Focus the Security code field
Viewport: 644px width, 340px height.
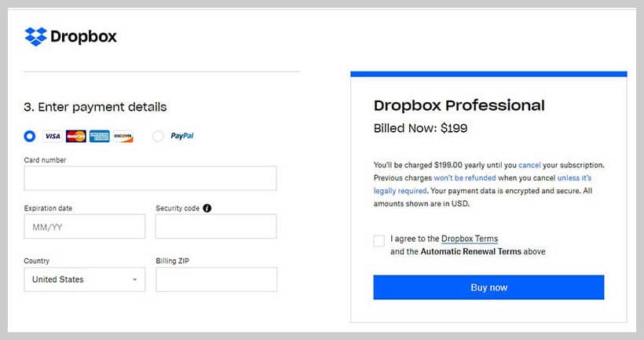pos(216,226)
